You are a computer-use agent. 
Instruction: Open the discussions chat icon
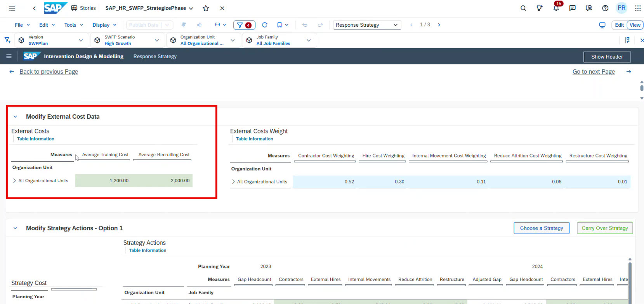tap(572, 8)
